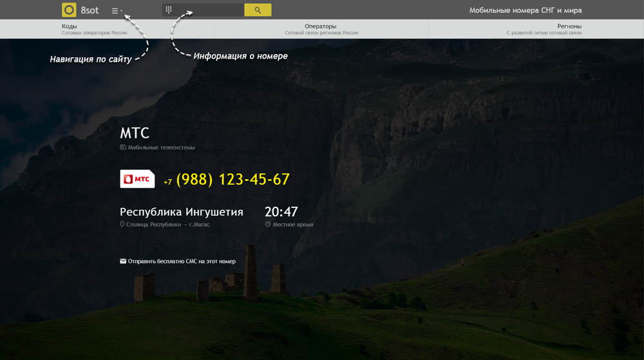644x360 pixels.
Task: Click 'Столица Республики — г.Магас' text
Action: [167, 225]
